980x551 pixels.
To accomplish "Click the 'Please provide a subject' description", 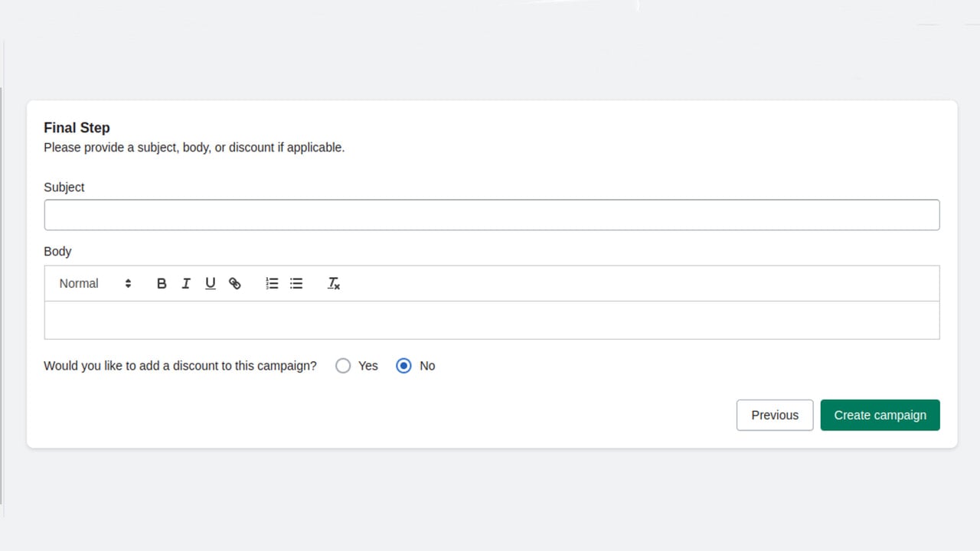I will [x=194, y=148].
